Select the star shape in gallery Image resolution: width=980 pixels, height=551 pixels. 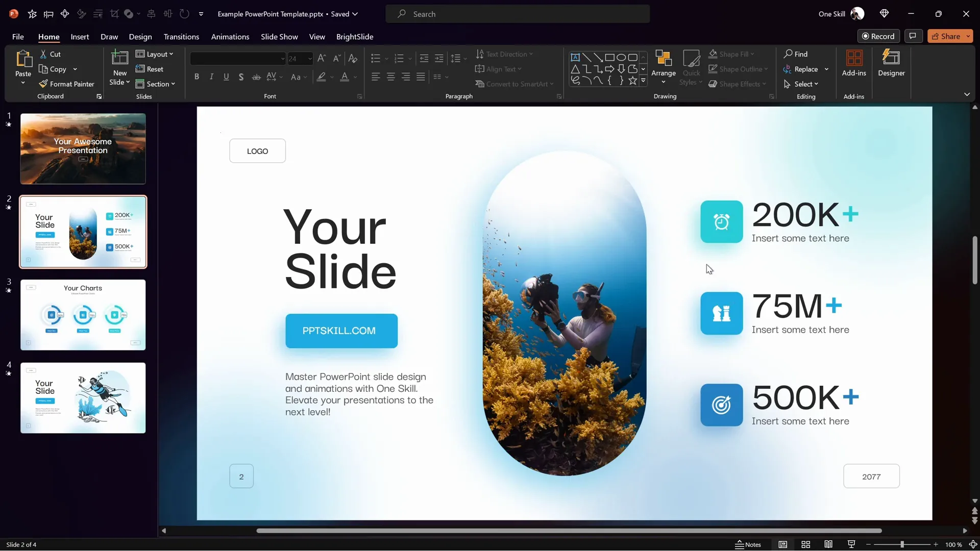(632, 80)
